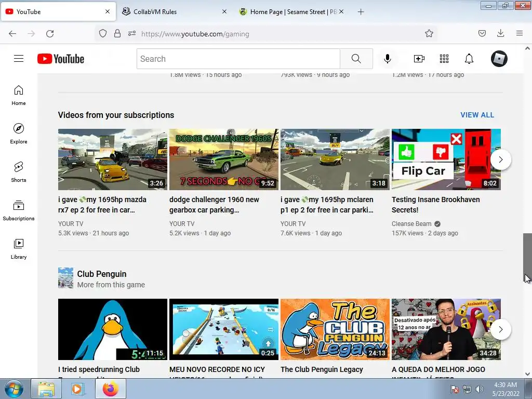Switch to the Sesame Street Home Page tab
The width and height of the screenshot is (532, 399).
coord(292,11)
